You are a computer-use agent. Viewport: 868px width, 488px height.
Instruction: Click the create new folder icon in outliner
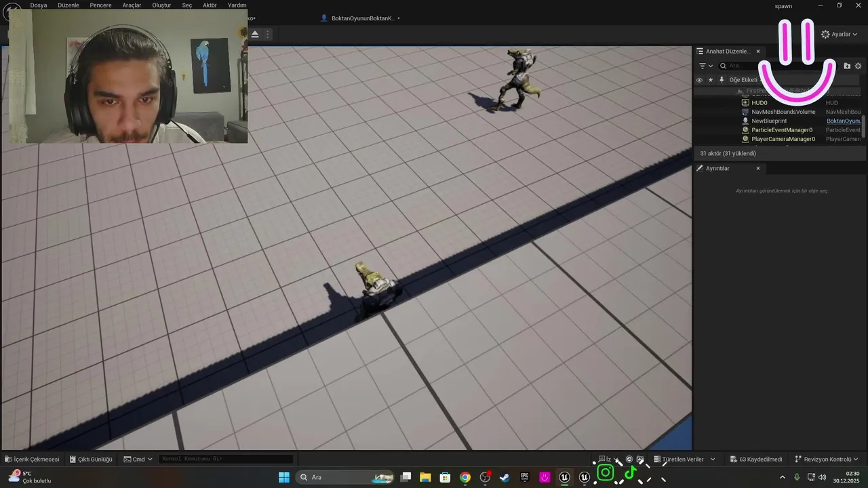coord(847,66)
